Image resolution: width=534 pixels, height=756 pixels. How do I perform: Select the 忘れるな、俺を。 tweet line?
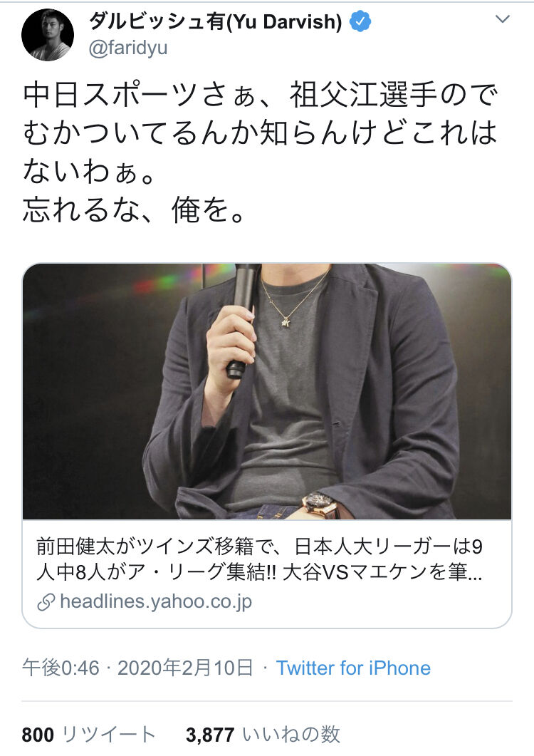[x=134, y=209]
